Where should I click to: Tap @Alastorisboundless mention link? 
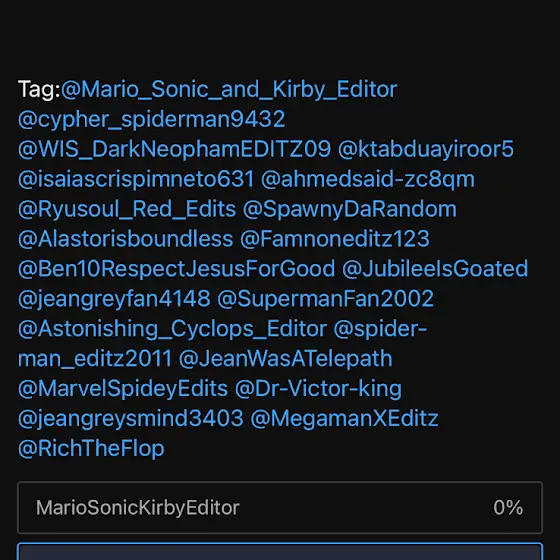click(x=125, y=239)
